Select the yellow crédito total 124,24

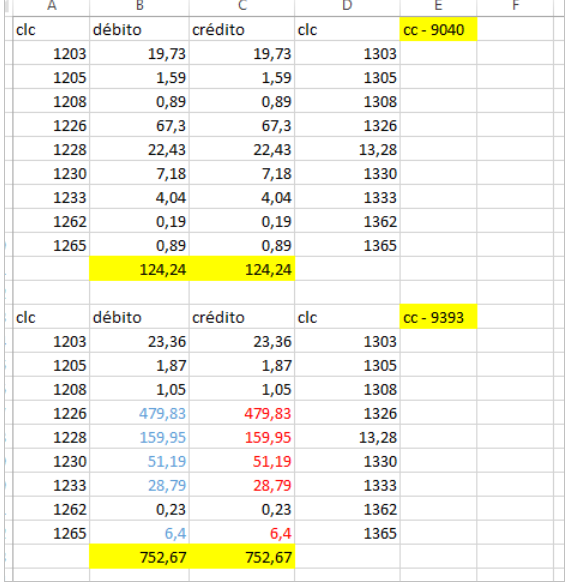point(242,269)
